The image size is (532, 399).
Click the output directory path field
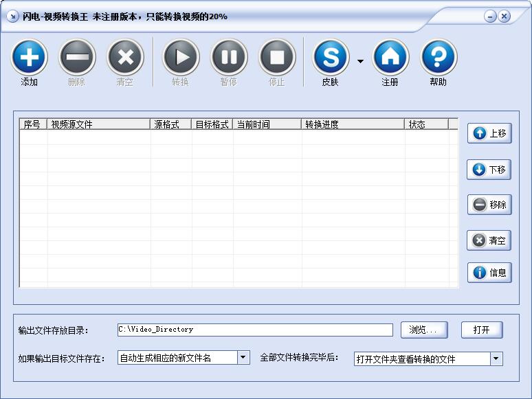coord(254,330)
